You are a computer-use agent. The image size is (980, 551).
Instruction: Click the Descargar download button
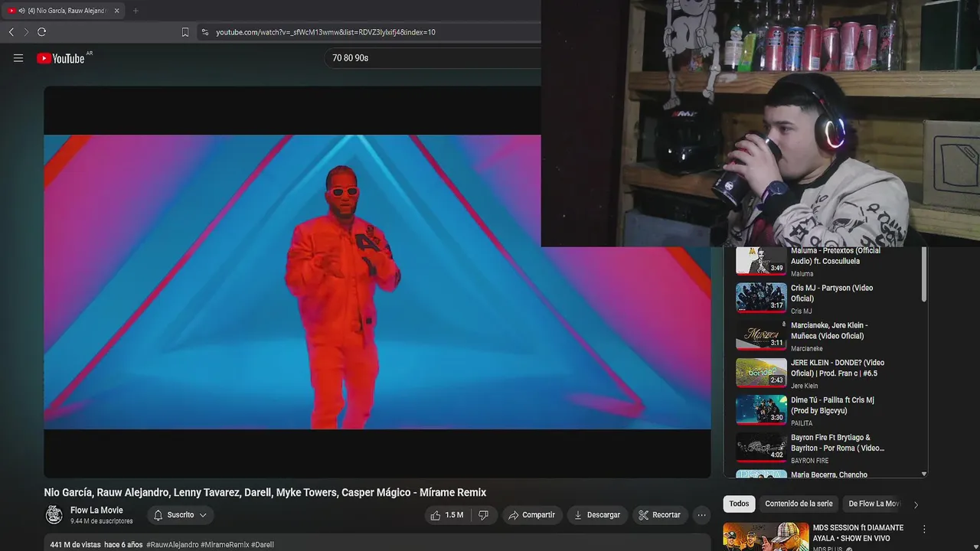[x=597, y=515]
